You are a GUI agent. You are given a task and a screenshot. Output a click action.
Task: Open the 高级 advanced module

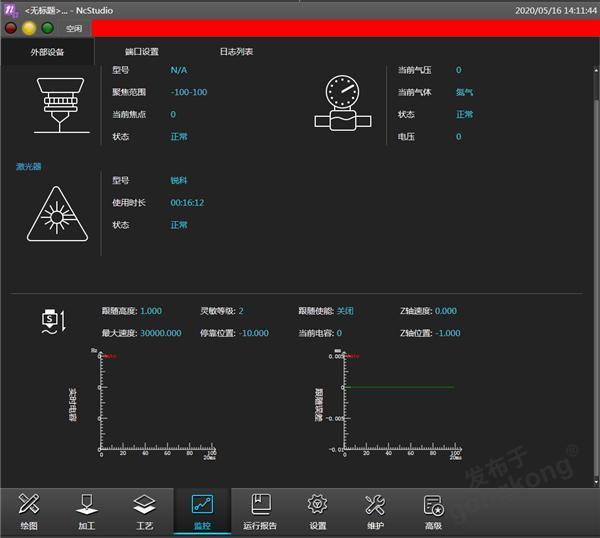pyautogui.click(x=433, y=511)
